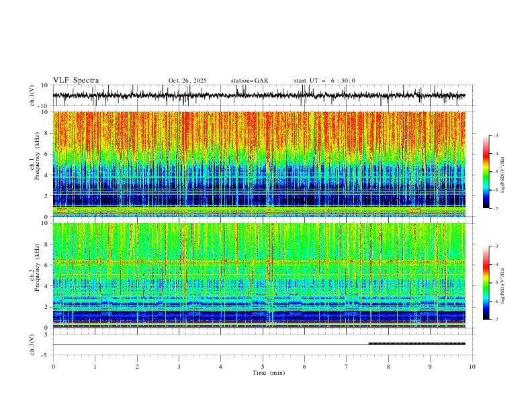Viewport: 532px width, 411px height.
Task: Click the ch.2 colorbar "log(PSD)(V²/Hz)" label
Action: click(x=502, y=286)
